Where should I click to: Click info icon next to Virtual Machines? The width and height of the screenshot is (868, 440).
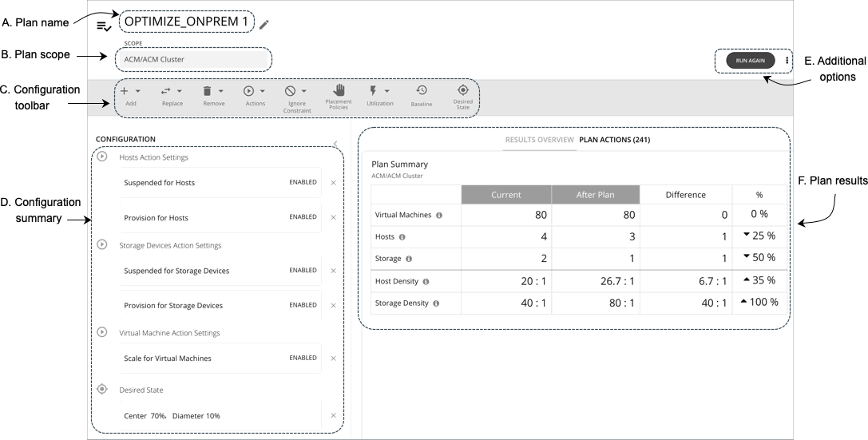[x=439, y=216]
